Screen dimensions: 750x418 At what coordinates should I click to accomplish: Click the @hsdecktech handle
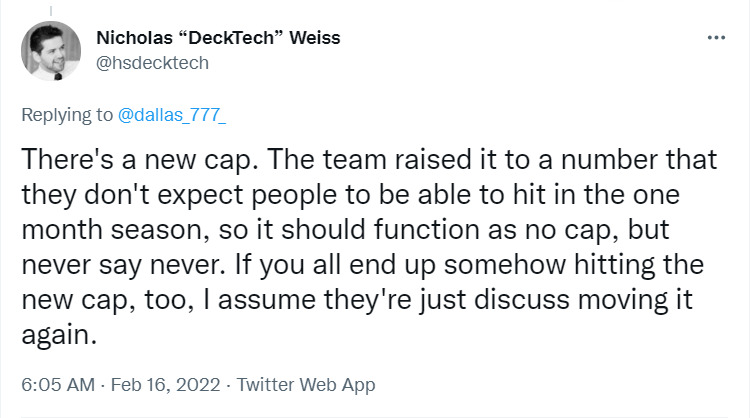point(152,62)
